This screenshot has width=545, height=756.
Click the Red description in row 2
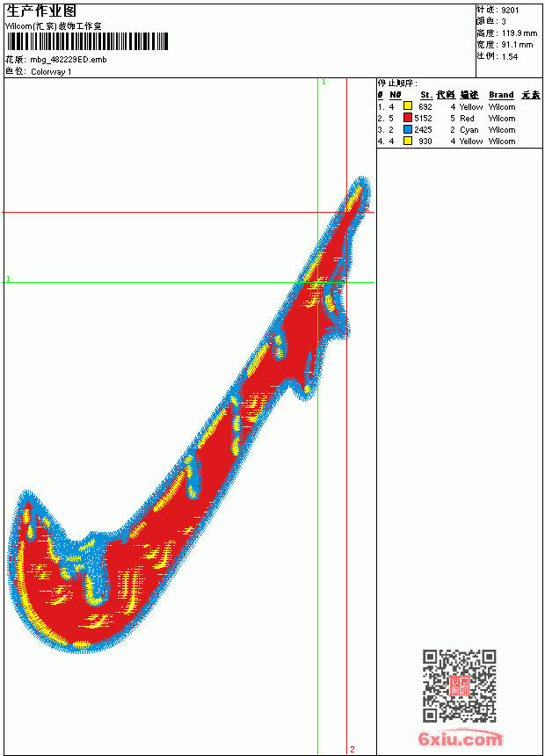point(467,118)
